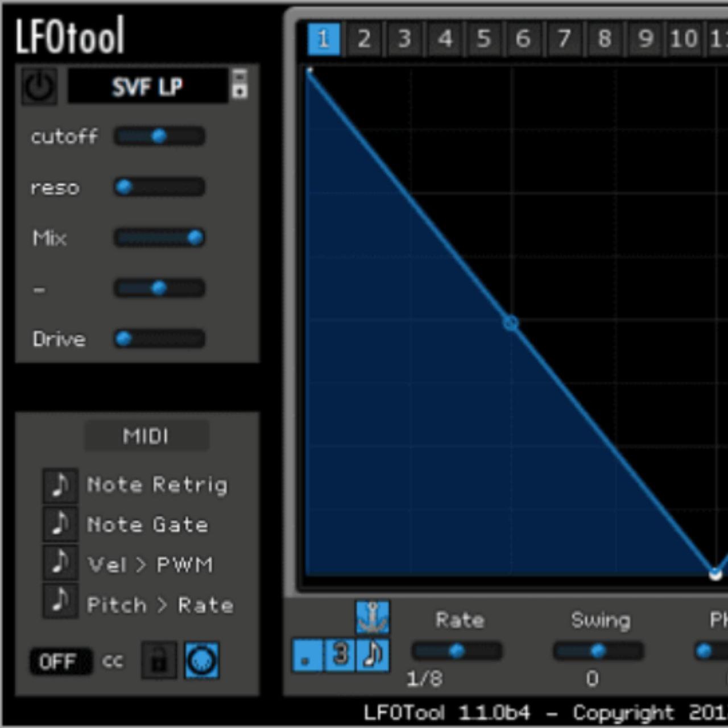Toggle Vel > PWM note icon
Image resolution: width=728 pixels, height=728 pixels.
(x=60, y=563)
